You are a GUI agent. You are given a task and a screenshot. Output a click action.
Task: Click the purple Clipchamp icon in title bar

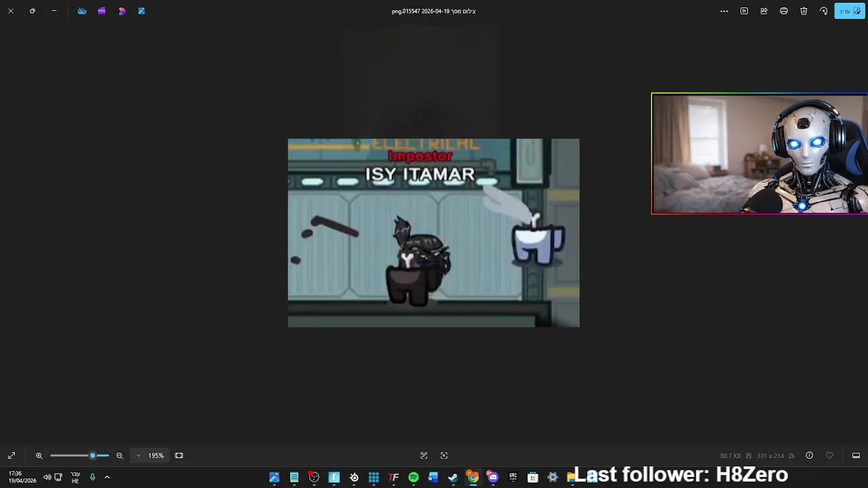(102, 11)
